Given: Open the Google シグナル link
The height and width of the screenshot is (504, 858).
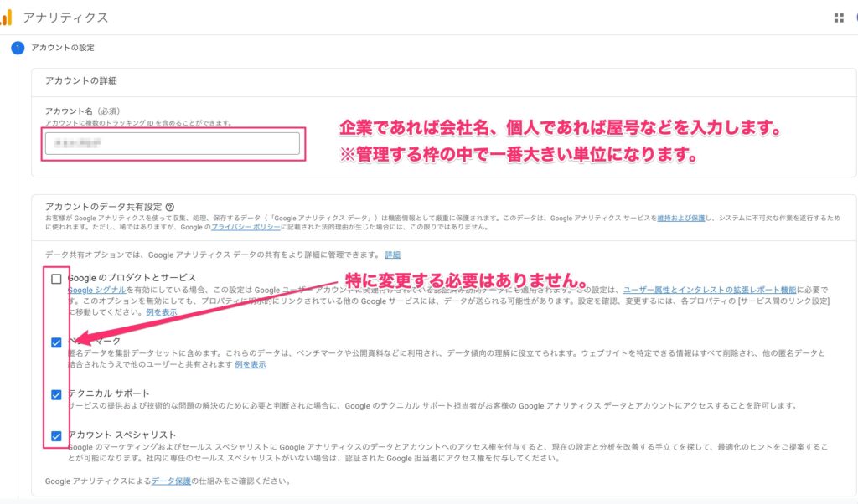Looking at the screenshot, I should (96, 290).
